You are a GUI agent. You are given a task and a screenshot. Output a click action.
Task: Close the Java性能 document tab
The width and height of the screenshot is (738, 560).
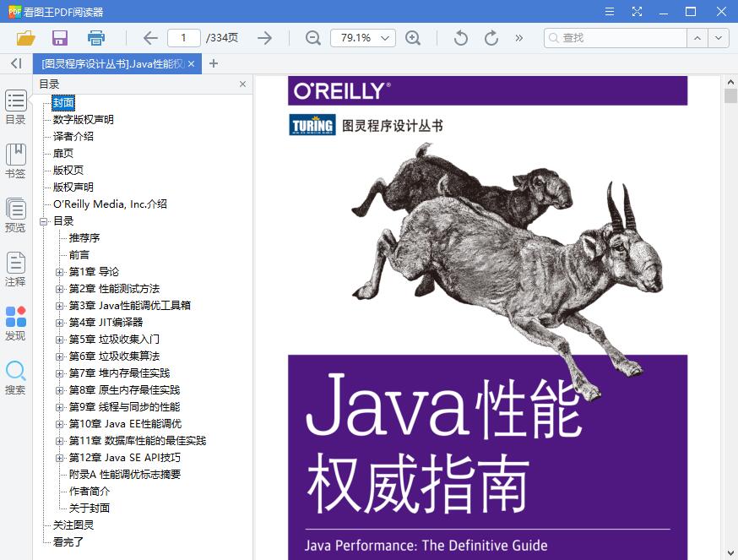tap(191, 63)
